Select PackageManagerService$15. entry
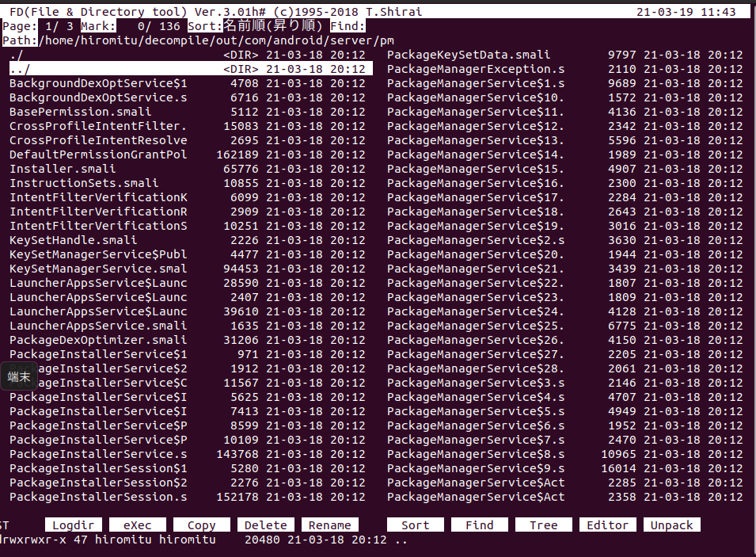The height and width of the screenshot is (557, 756). (565, 169)
